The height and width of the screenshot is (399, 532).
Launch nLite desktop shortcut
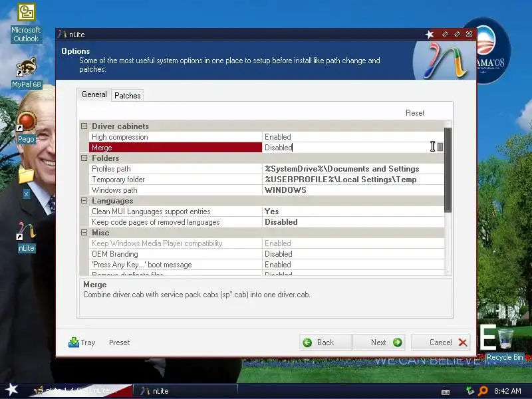pos(26,237)
